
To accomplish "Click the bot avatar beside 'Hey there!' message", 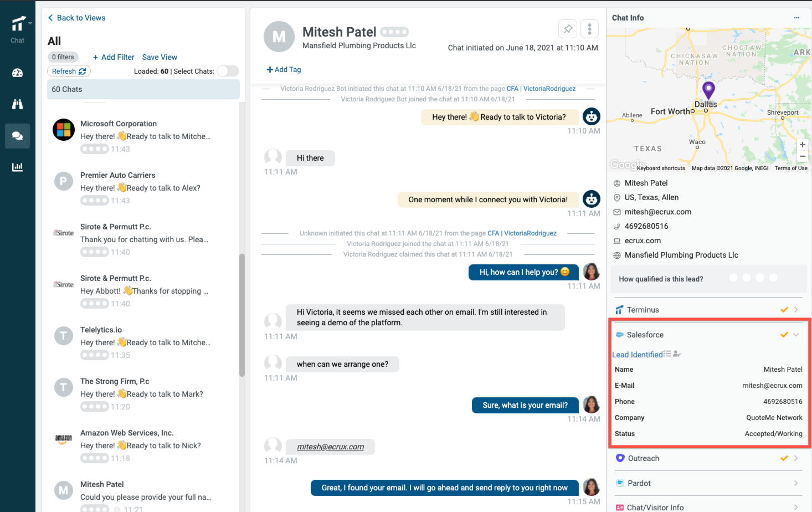I will [592, 116].
